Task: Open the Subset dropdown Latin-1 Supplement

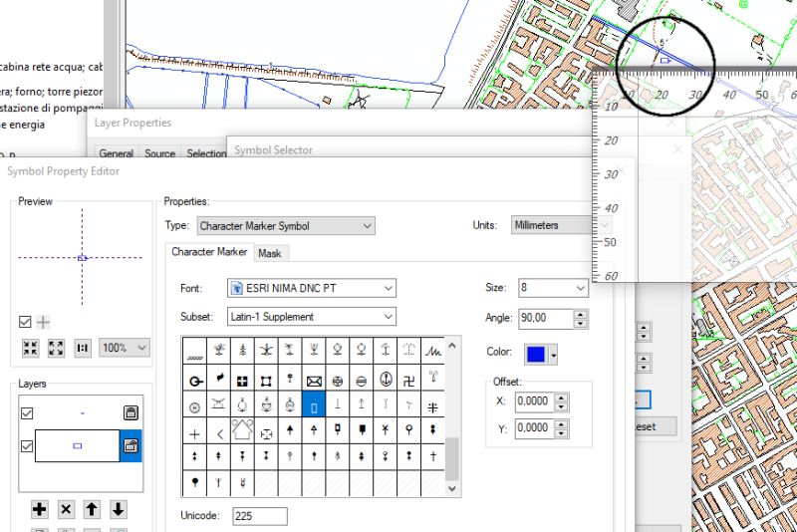Action: pos(312,317)
